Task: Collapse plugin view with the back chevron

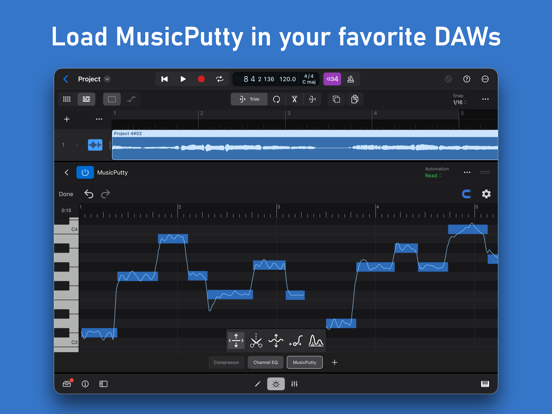Action: (67, 172)
